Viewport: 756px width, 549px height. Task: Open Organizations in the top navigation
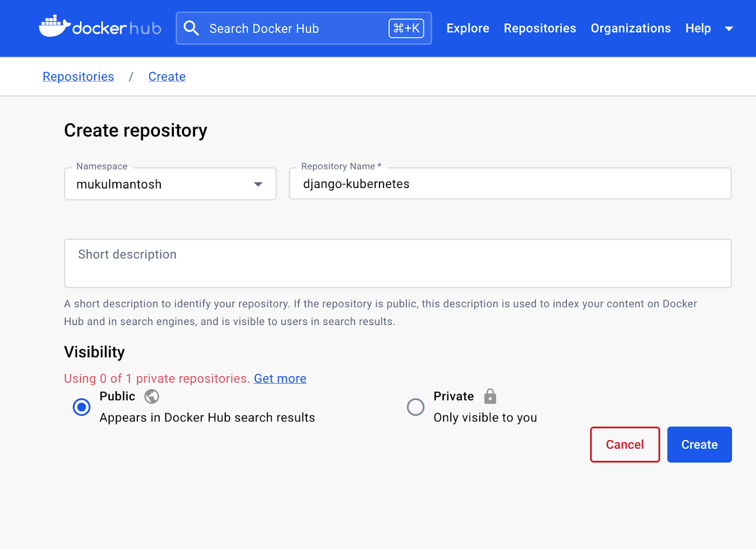tap(630, 28)
